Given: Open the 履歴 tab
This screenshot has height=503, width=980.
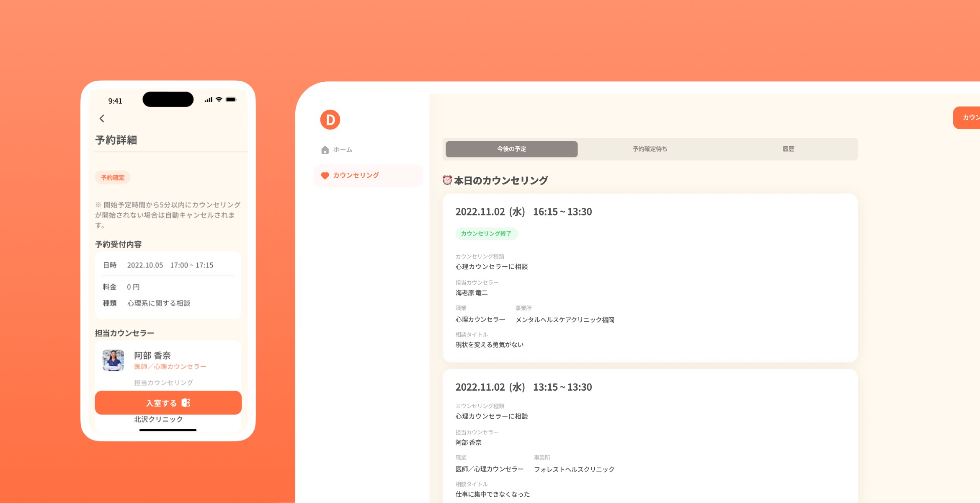Looking at the screenshot, I should (788, 149).
